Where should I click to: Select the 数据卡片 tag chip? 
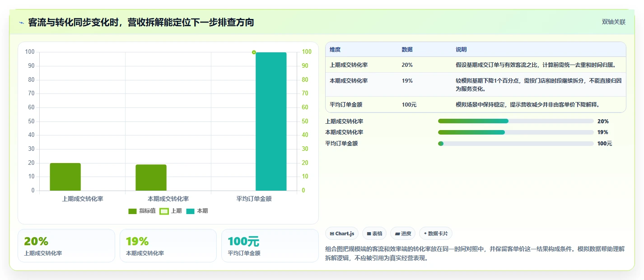435,233
